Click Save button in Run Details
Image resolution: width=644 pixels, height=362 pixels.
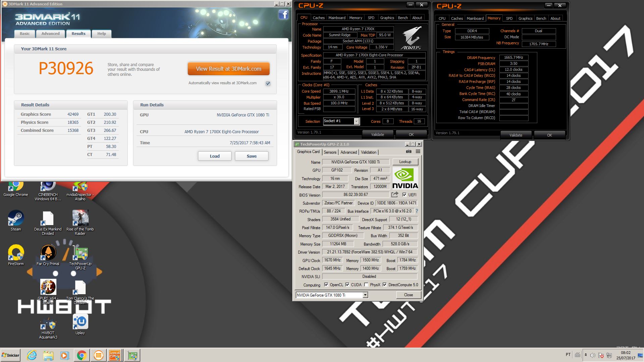(x=251, y=156)
